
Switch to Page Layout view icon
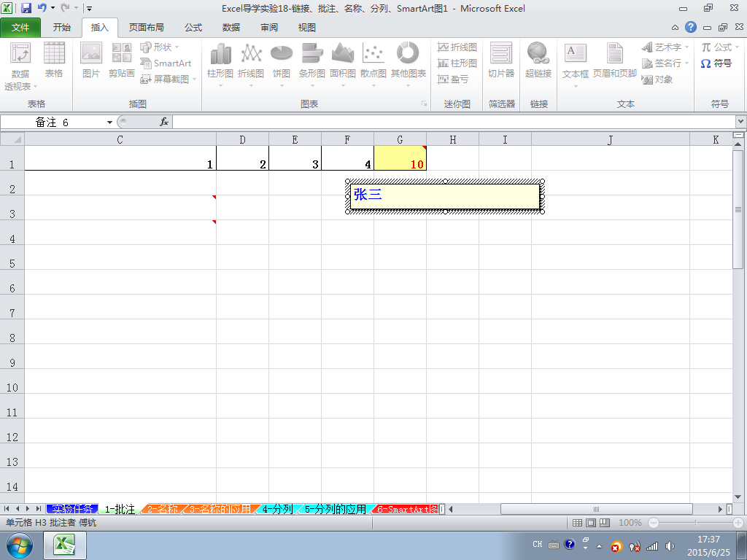coord(591,523)
